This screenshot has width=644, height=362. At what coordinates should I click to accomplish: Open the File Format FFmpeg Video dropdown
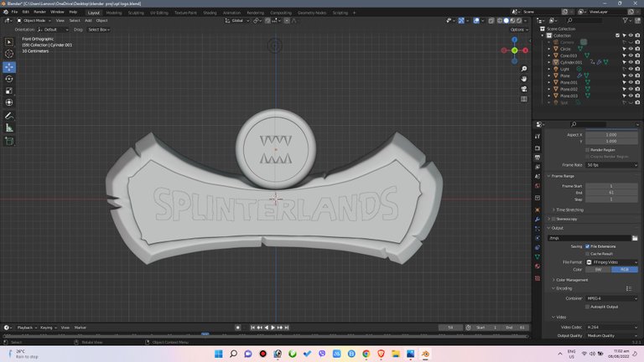611,262
